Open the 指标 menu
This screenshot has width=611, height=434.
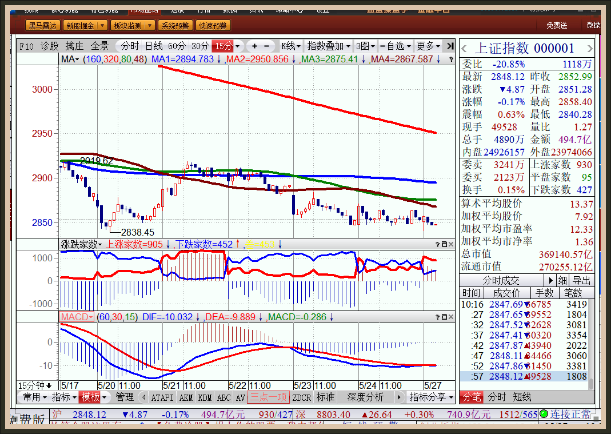[64, 397]
